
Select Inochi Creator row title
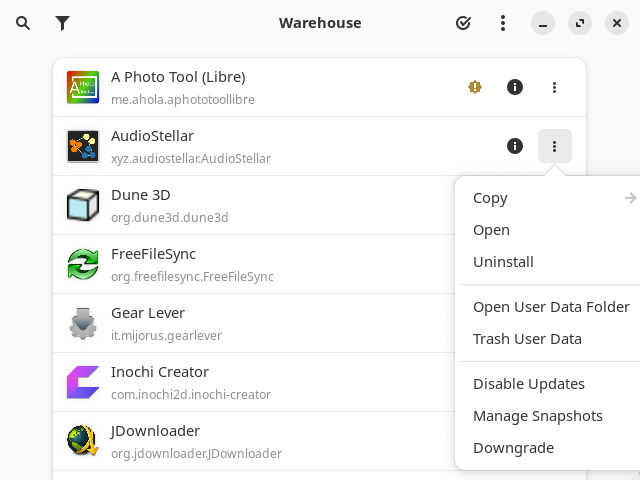pos(160,372)
